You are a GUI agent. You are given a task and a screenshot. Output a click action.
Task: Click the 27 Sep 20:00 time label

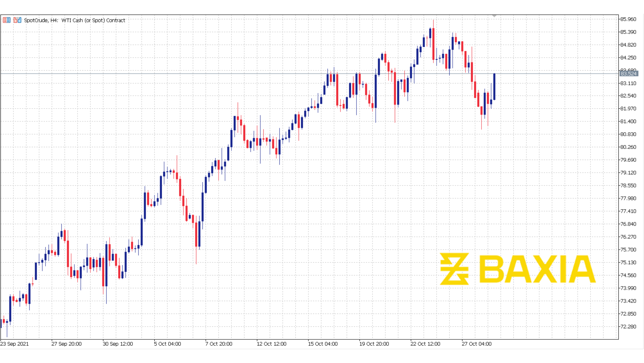click(66, 344)
